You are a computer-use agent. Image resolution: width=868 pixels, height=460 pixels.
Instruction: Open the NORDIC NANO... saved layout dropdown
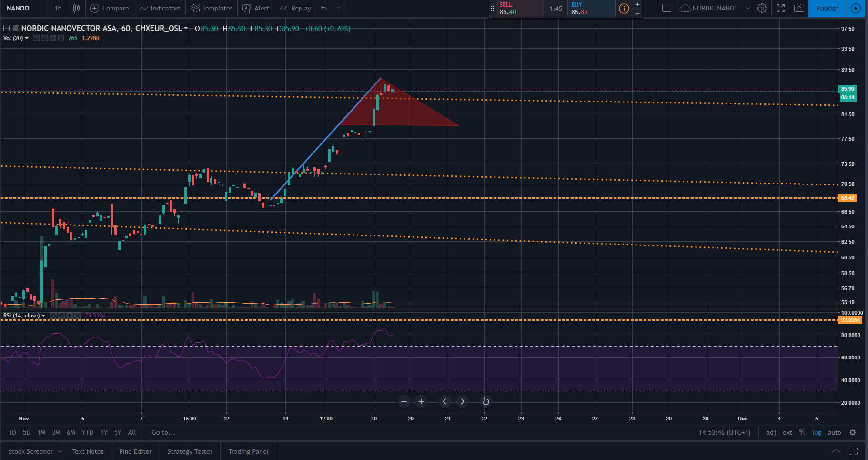pyautogui.click(x=715, y=8)
